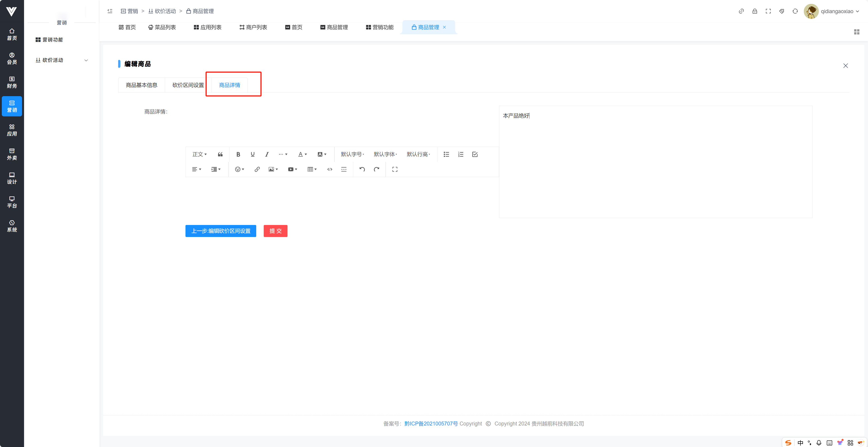Insert a bulleted list
Viewport: 868px width, 447px height.
[446, 154]
